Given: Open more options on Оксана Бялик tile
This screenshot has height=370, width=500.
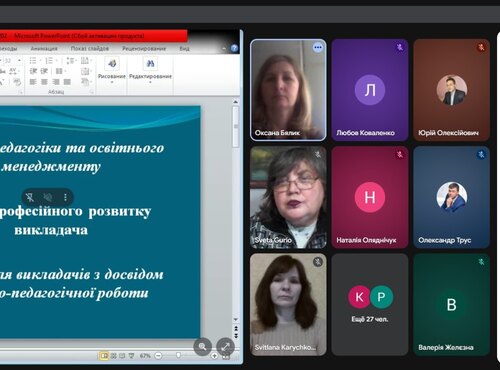Looking at the screenshot, I should [x=318, y=48].
